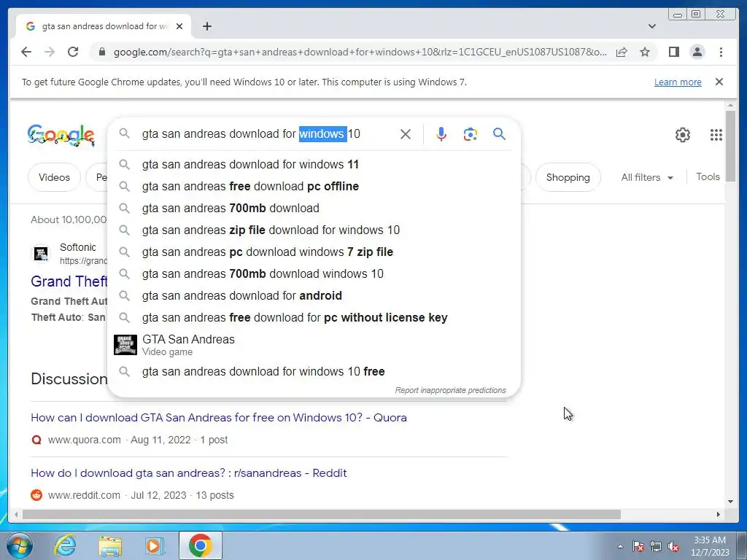Click the vertical scrollbar down arrow
The width and height of the screenshot is (747, 560).
pyautogui.click(x=730, y=502)
